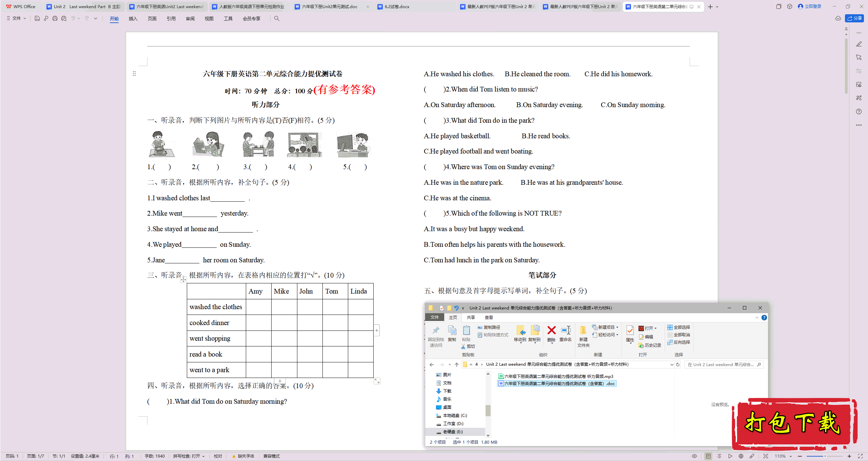
Task: Switch to outline view in status bar
Action: [x=719, y=456]
